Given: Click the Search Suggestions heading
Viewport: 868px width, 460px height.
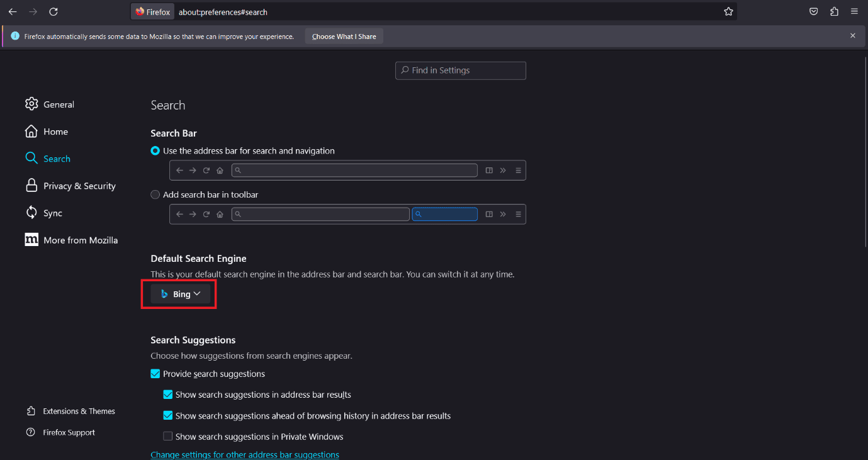Looking at the screenshot, I should [193, 340].
